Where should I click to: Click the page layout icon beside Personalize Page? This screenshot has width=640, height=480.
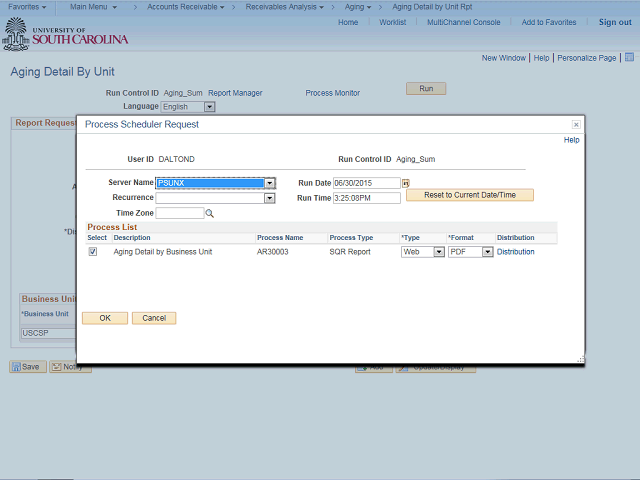[x=629, y=57]
